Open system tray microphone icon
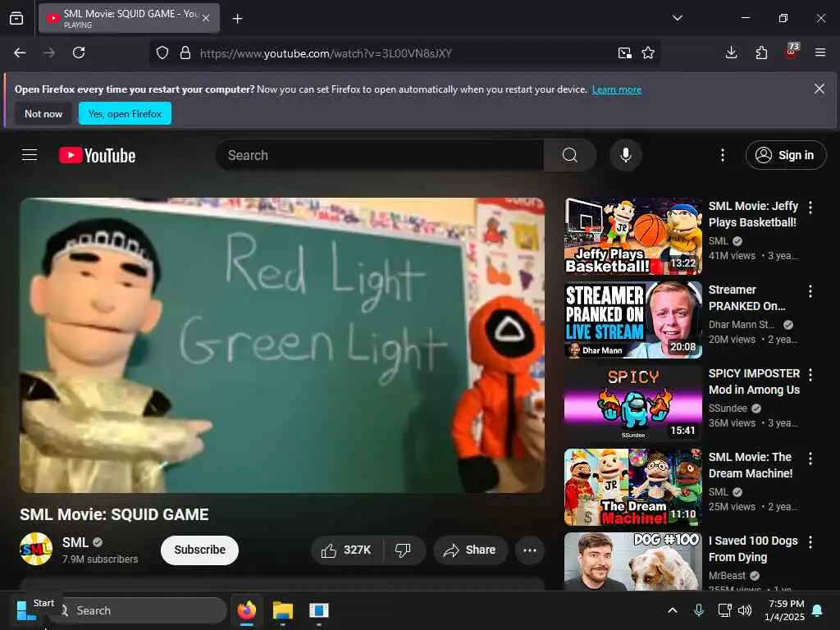 (x=699, y=610)
